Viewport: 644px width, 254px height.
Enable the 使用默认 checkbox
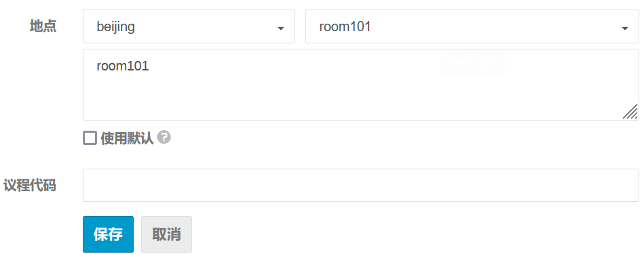90,138
